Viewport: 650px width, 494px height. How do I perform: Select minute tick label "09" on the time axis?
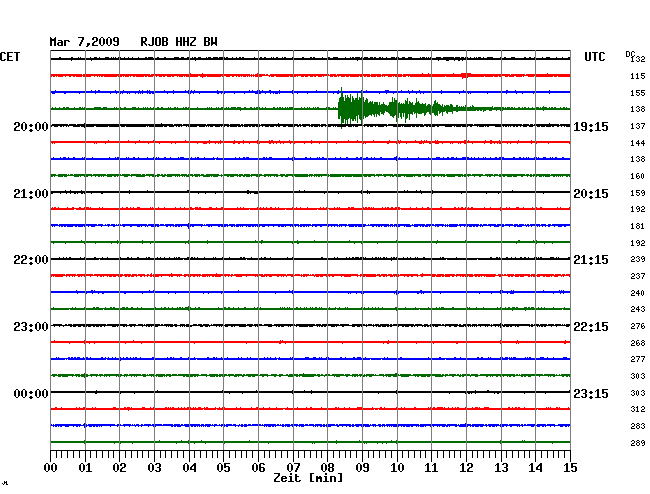(x=362, y=467)
